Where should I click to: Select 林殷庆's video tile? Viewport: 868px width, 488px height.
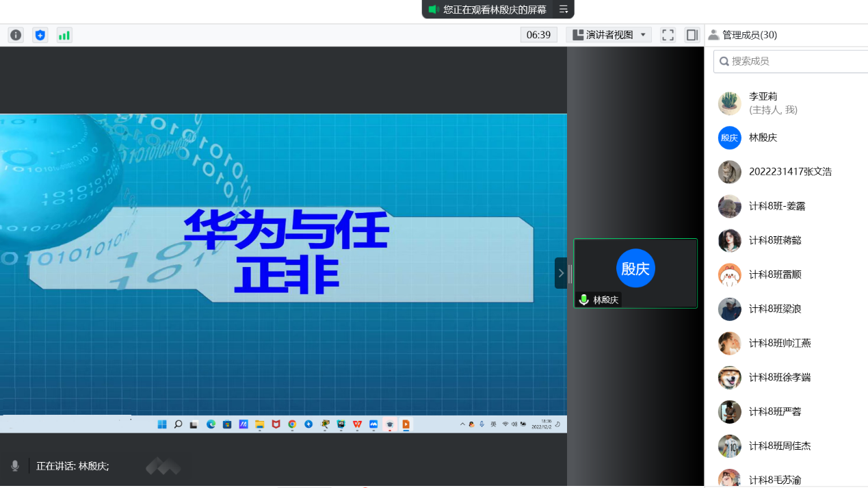[635, 272]
